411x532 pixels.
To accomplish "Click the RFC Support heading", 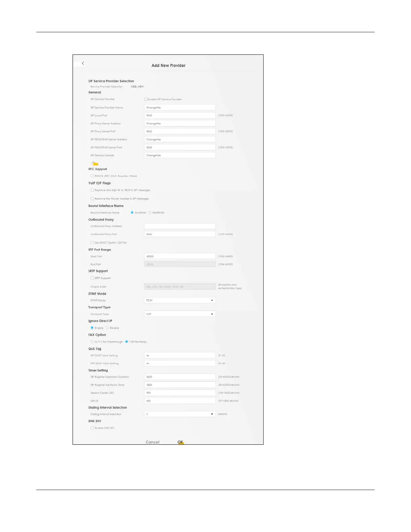I will [98, 169].
